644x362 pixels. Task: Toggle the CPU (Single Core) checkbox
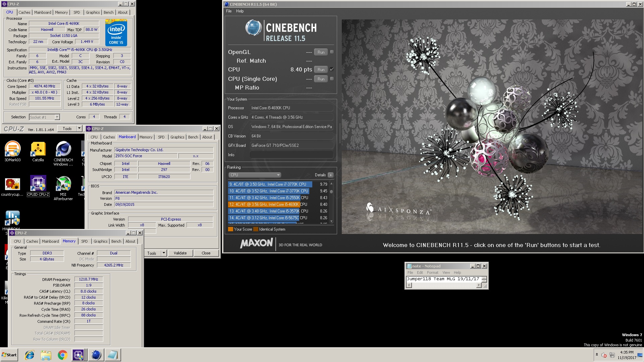click(332, 79)
